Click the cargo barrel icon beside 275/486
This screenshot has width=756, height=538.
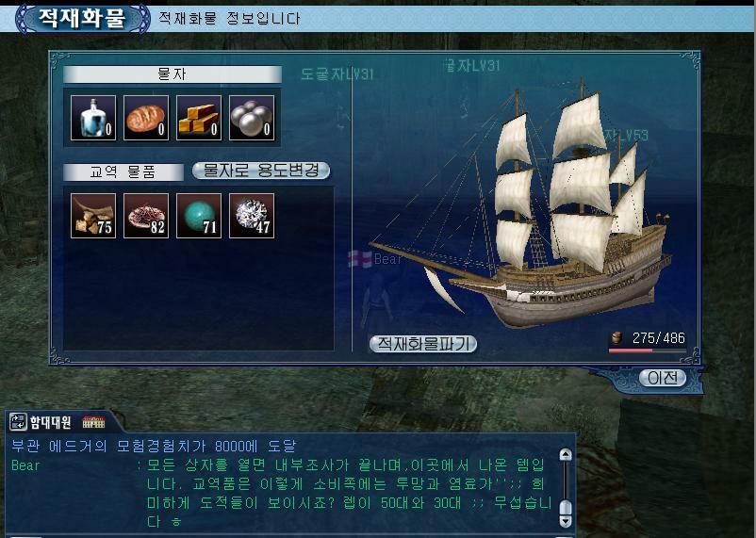tap(616, 337)
